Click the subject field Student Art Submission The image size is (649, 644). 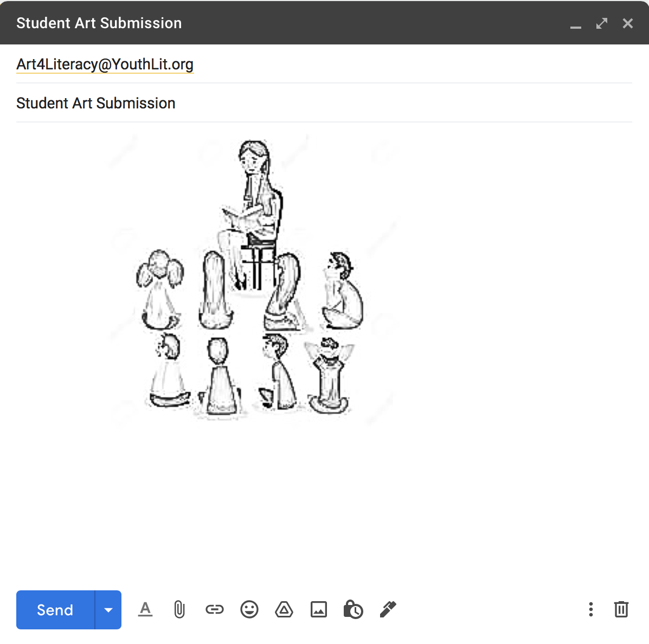324,103
